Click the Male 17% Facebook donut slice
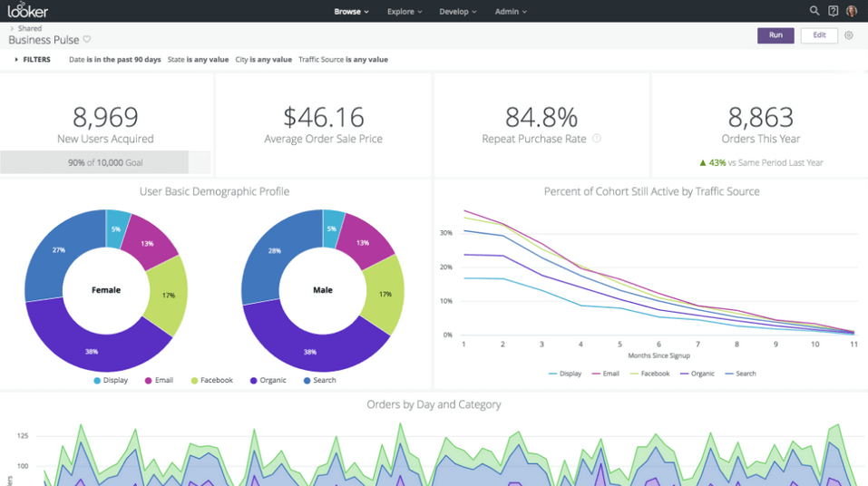Image resolution: width=868 pixels, height=486 pixels. pyautogui.click(x=385, y=294)
